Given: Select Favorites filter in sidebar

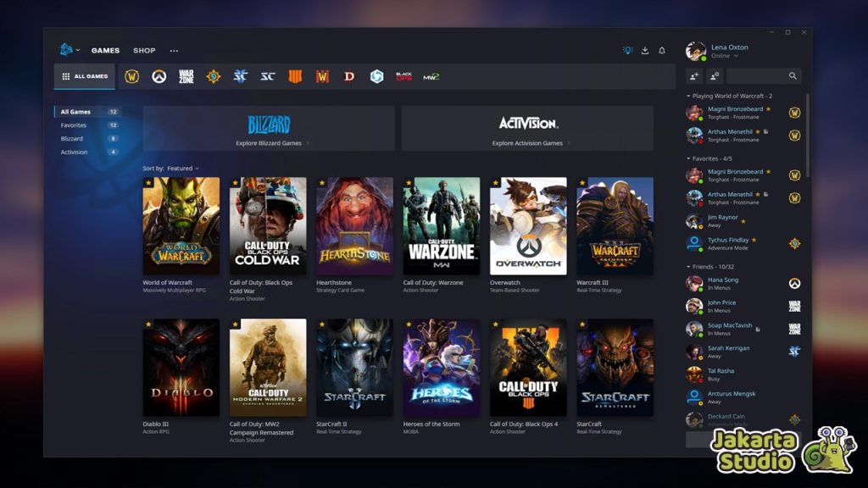Looking at the screenshot, I should point(87,125).
